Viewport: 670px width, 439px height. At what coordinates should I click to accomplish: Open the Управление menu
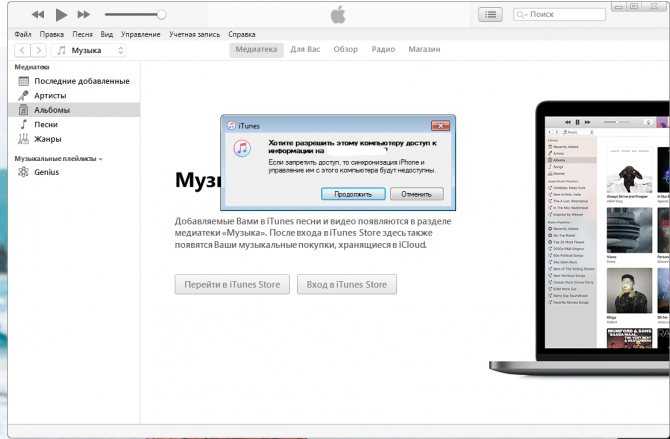pyautogui.click(x=141, y=34)
